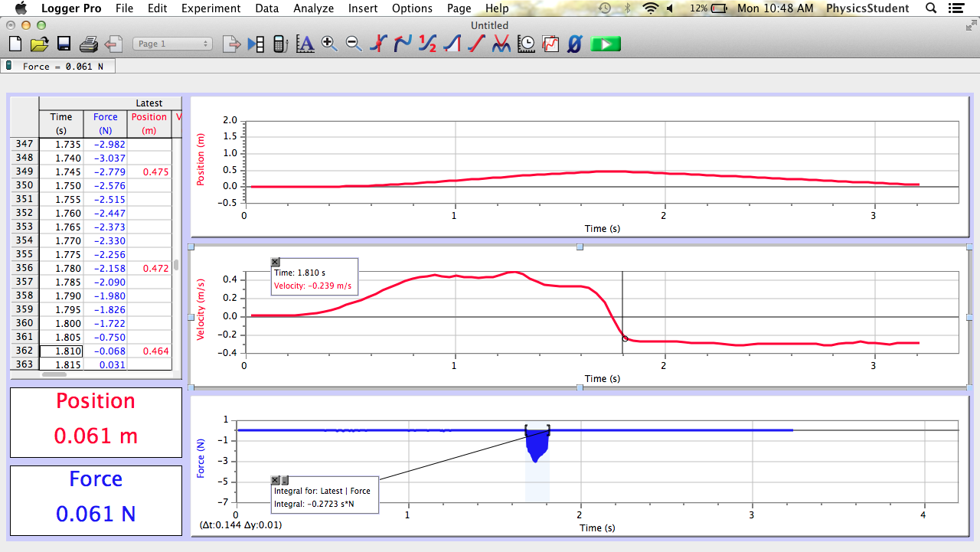980x552 pixels.
Task: Select the Examine tool on the toolbar
Action: point(377,44)
